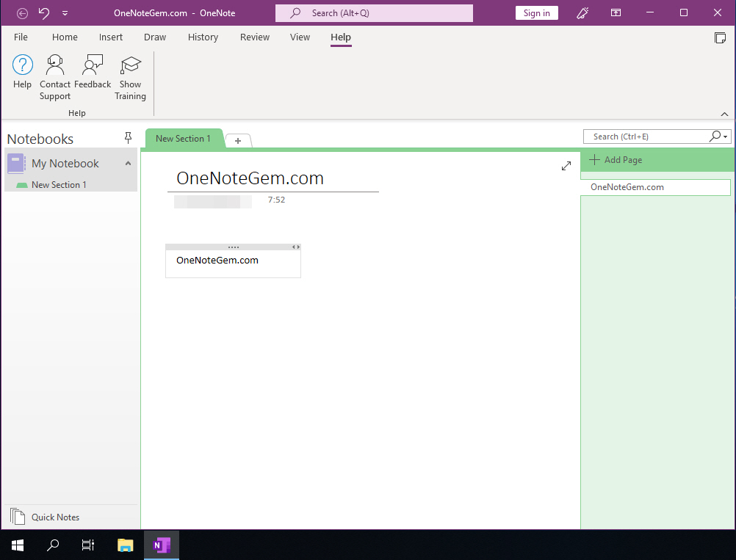Switch to the Review tab

[x=255, y=37]
